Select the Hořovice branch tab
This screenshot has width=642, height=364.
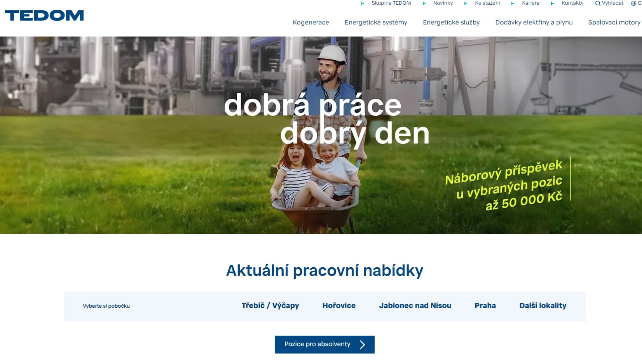pos(339,306)
